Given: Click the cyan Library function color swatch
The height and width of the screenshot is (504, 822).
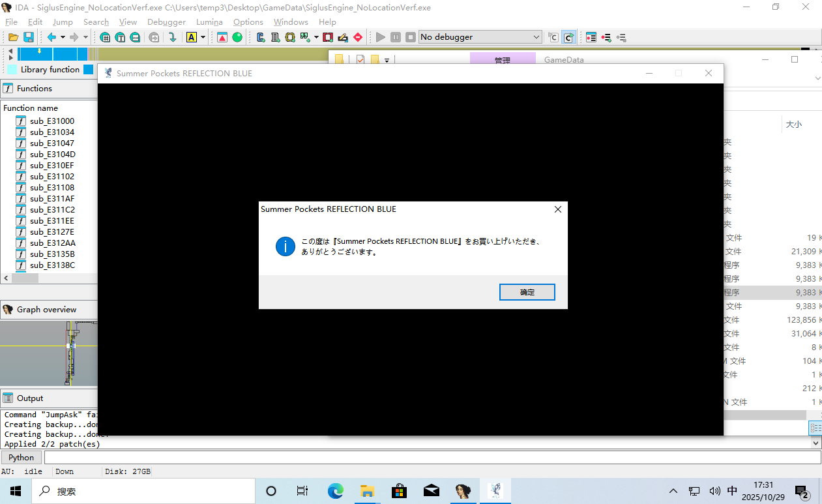Looking at the screenshot, I should click(x=12, y=70).
